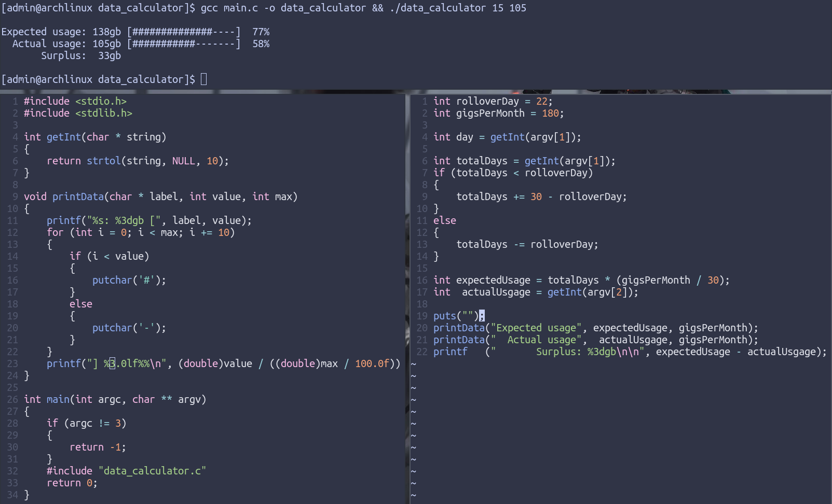Screen dimensions: 832x504
Task: Click the printData(" Actual usage" call line
Action: click(596, 340)
